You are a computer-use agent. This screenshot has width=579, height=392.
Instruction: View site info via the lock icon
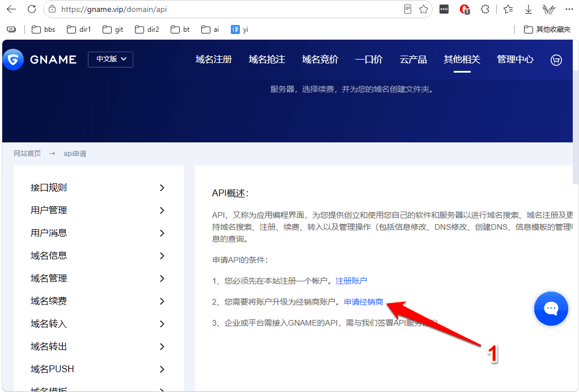pyautogui.click(x=52, y=9)
